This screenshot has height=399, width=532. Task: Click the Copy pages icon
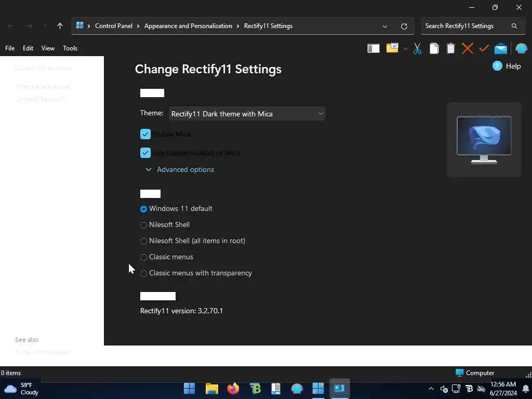click(x=434, y=48)
